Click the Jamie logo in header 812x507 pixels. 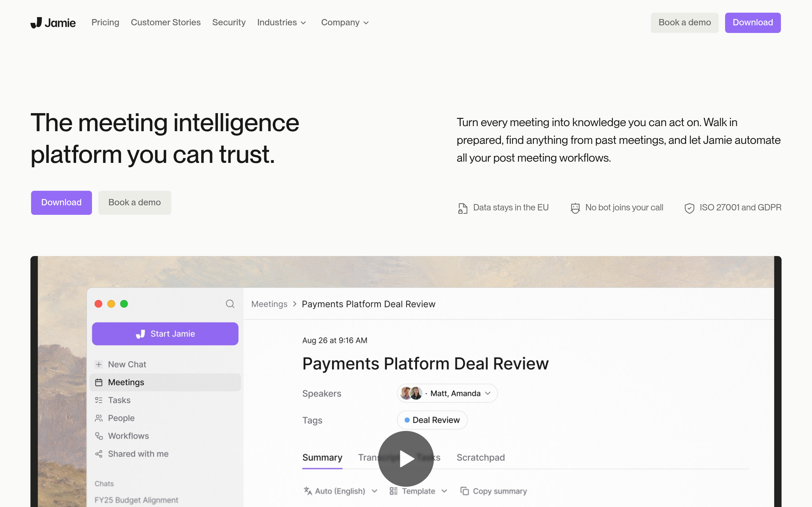pos(53,22)
